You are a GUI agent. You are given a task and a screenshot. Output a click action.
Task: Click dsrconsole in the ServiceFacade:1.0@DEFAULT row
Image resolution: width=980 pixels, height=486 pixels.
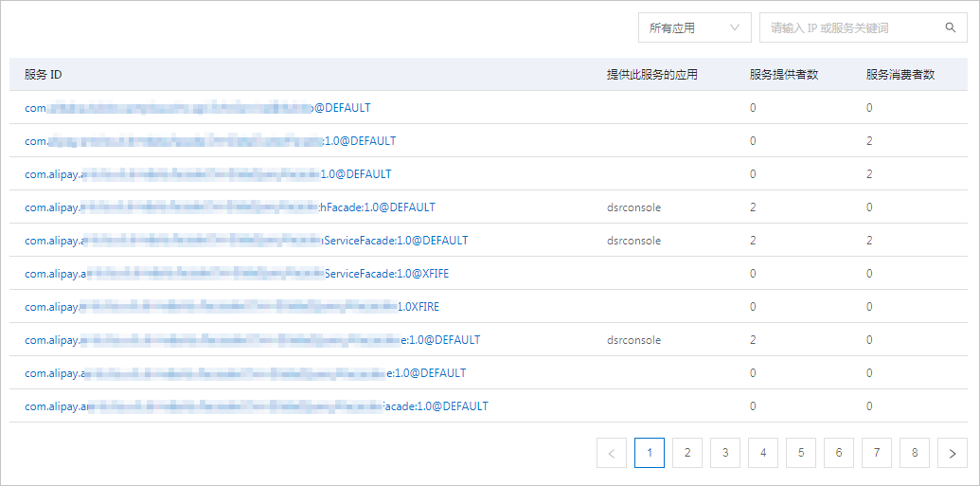click(x=633, y=241)
